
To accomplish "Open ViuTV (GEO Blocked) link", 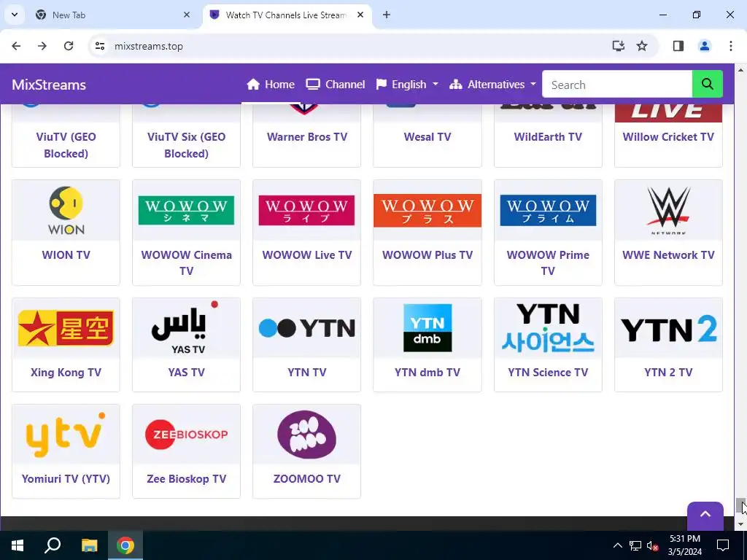I will 66,145.
